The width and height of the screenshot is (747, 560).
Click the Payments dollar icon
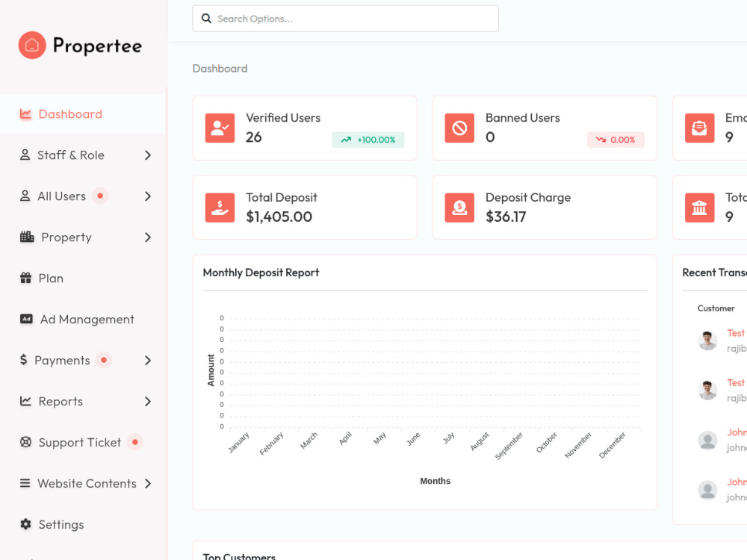pos(23,360)
